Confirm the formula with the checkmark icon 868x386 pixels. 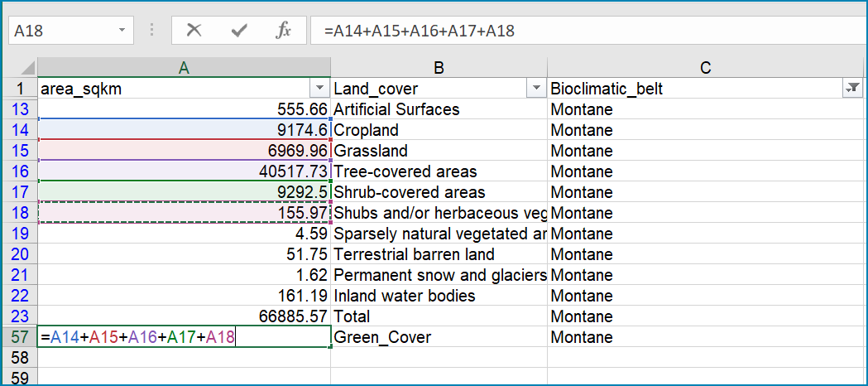pyautogui.click(x=239, y=31)
